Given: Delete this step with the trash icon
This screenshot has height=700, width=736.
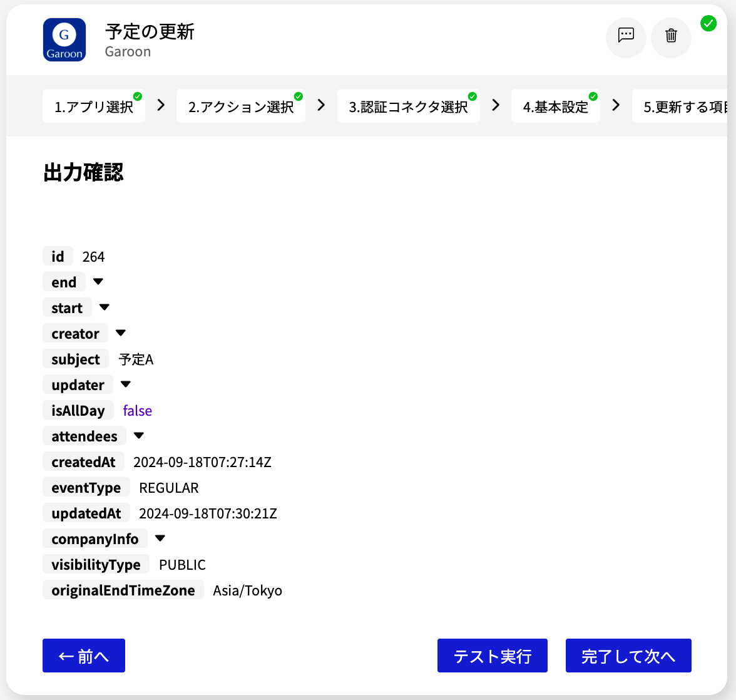Looking at the screenshot, I should point(671,38).
